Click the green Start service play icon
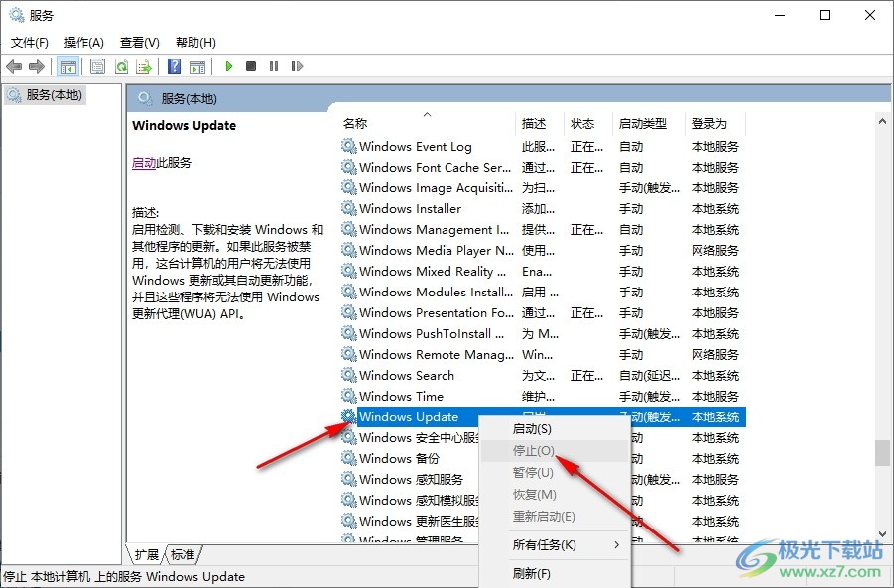 [x=229, y=66]
